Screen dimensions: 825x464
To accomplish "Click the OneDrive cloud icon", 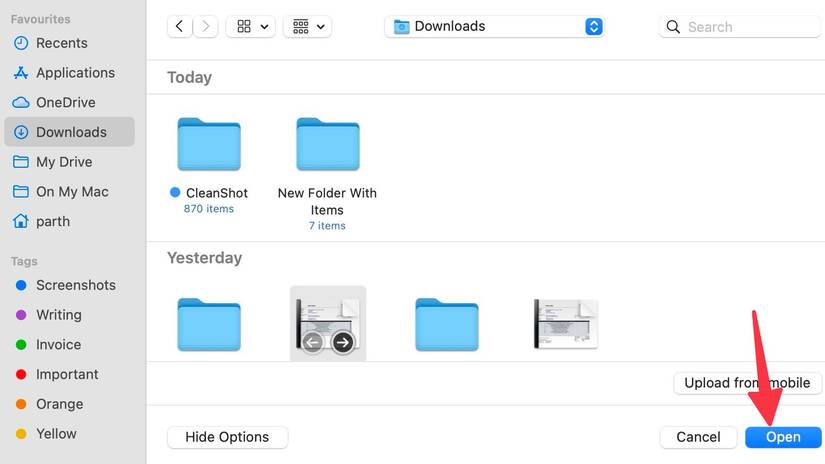I will click(21, 103).
